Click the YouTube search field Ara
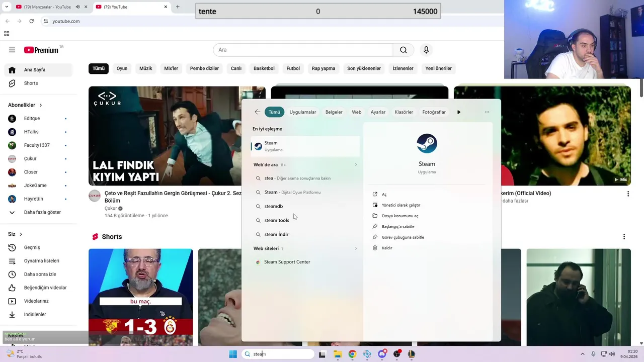 click(x=303, y=50)
